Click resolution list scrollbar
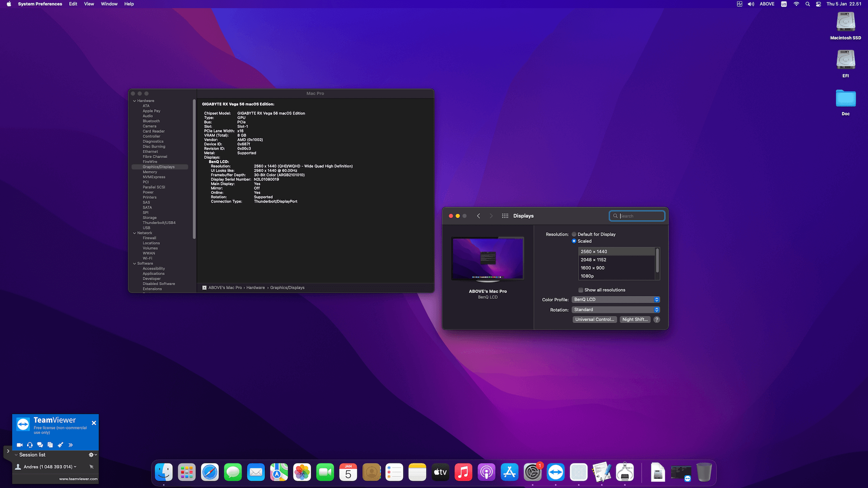The image size is (868, 488). [657, 260]
